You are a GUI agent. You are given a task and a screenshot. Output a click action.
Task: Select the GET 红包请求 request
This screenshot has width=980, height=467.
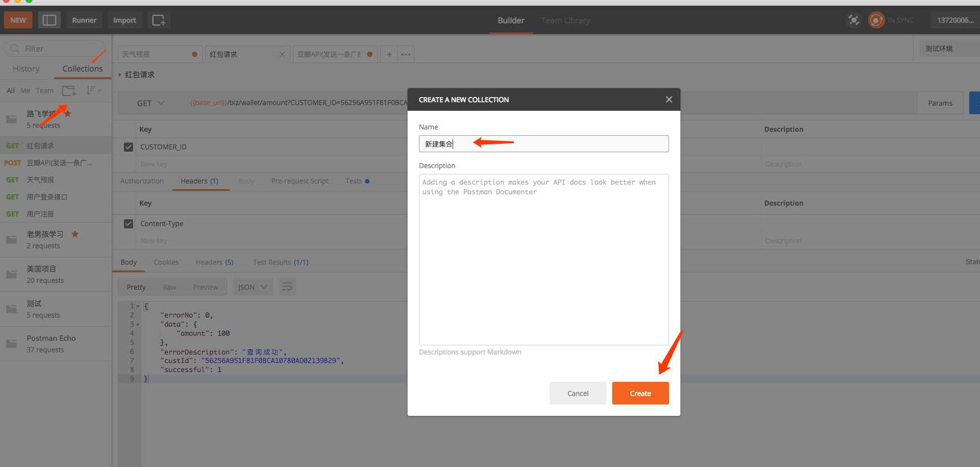click(x=56, y=145)
